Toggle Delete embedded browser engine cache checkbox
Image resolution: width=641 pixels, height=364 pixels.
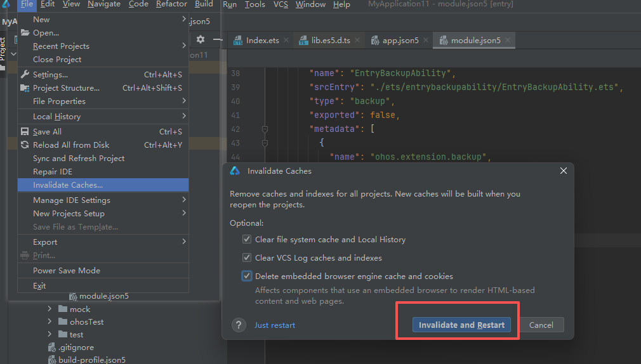(246, 276)
